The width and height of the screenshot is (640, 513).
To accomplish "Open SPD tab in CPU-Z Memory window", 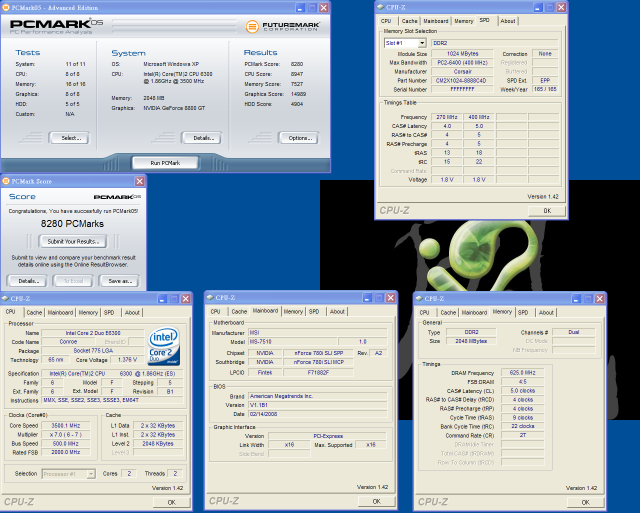I will coord(523,313).
